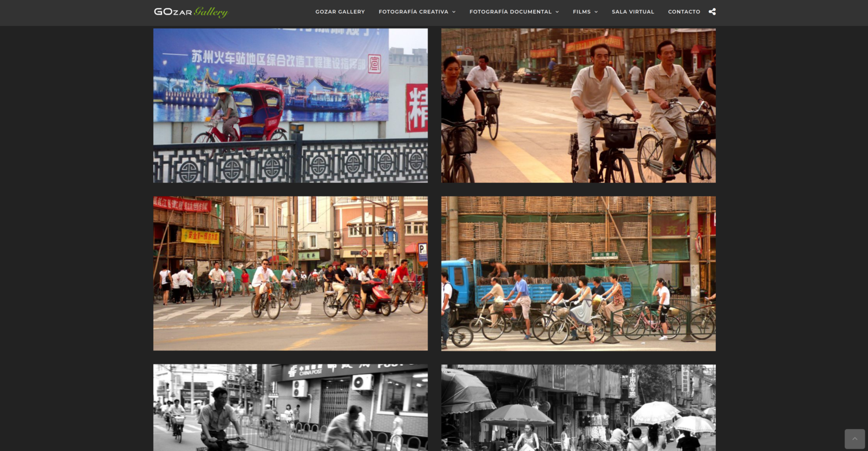
Task: Click the white GOzar logo text
Action: [x=172, y=12]
